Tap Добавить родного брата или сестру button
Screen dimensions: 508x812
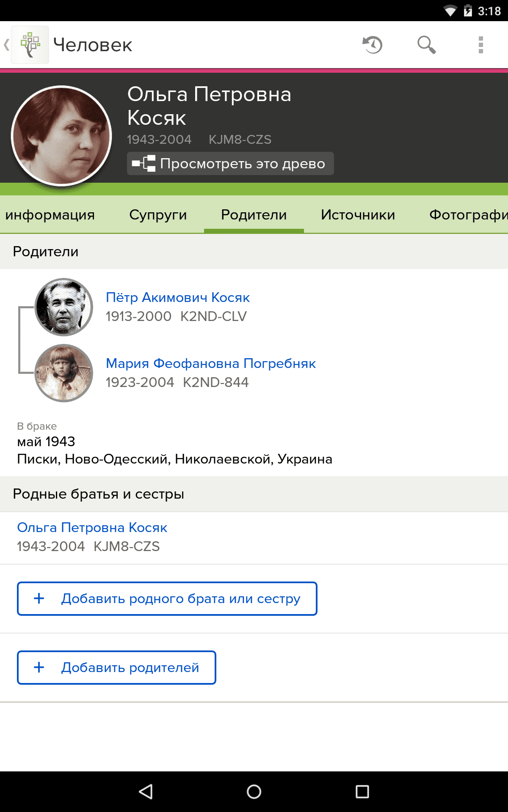(x=167, y=598)
